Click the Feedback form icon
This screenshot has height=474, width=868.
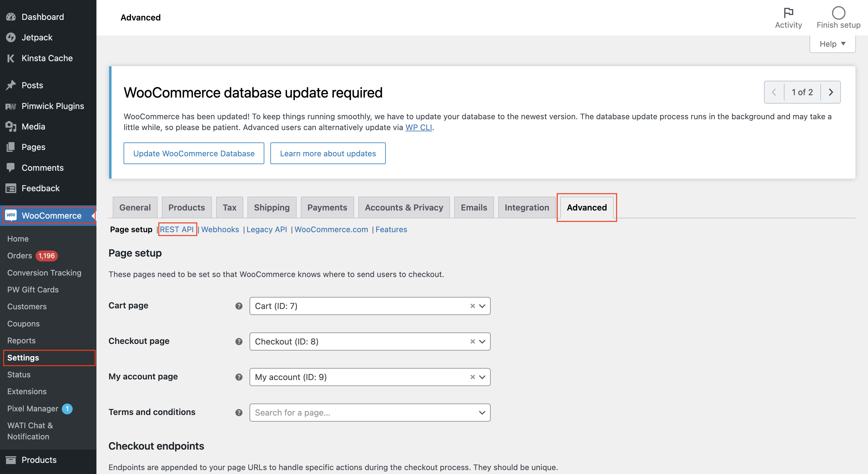click(x=11, y=189)
